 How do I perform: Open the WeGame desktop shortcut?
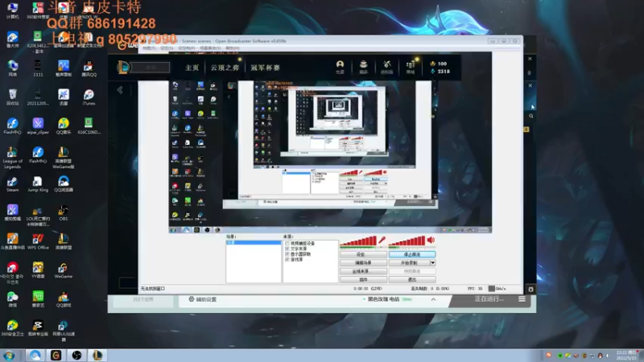(64, 271)
